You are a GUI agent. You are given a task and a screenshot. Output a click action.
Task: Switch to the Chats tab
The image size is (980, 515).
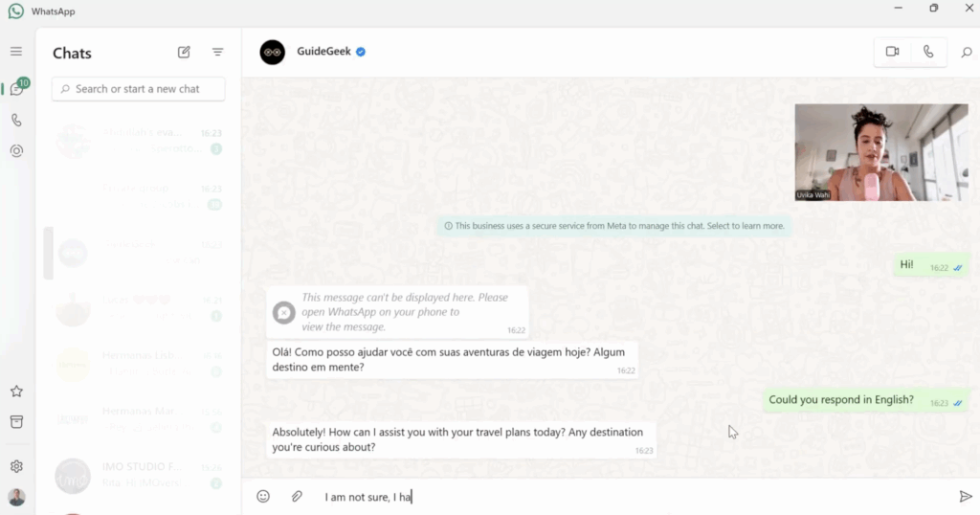pos(16,89)
